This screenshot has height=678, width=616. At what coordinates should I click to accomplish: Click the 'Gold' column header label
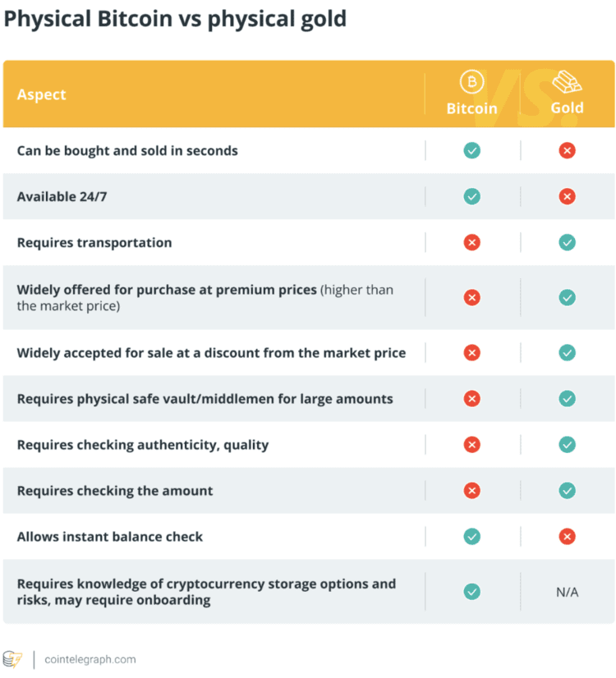(567, 108)
